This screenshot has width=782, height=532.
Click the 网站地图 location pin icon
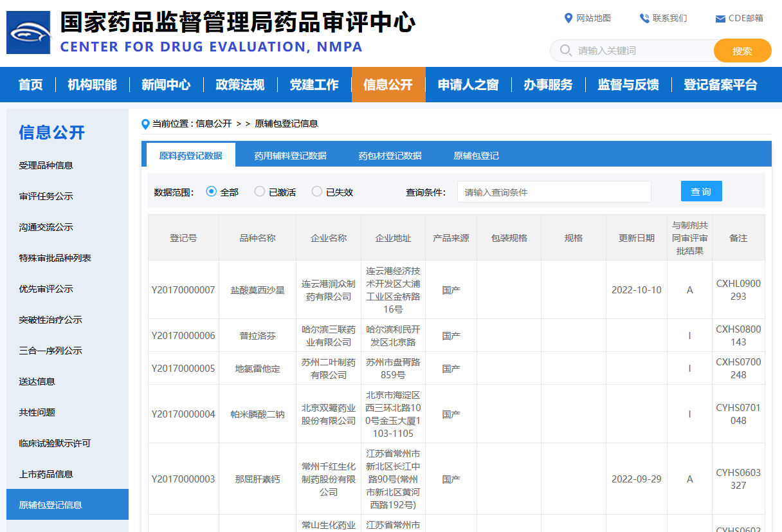tap(568, 18)
